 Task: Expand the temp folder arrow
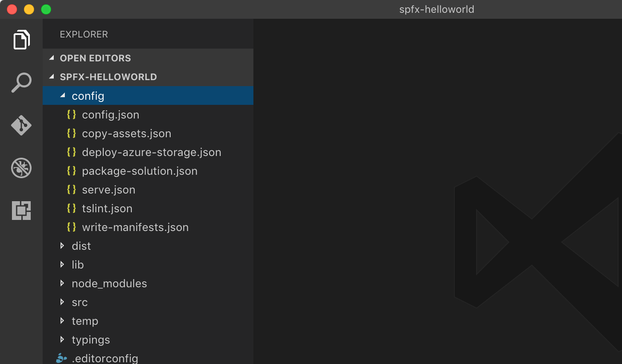(62, 321)
